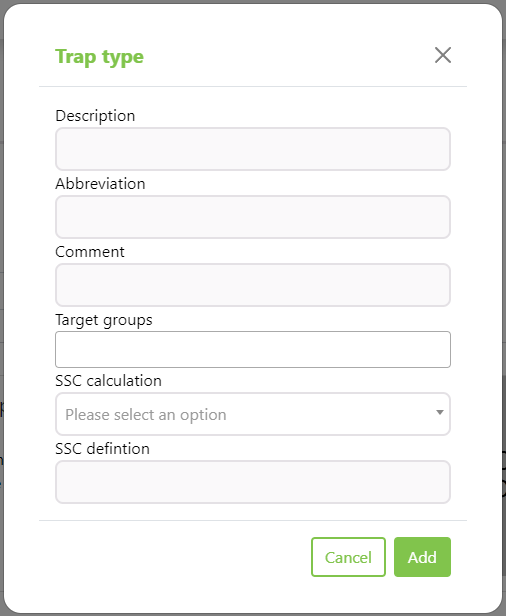Viewport: 506px width, 616px height.
Task: Click the empty footer area beside Cancel
Action: click(x=175, y=557)
